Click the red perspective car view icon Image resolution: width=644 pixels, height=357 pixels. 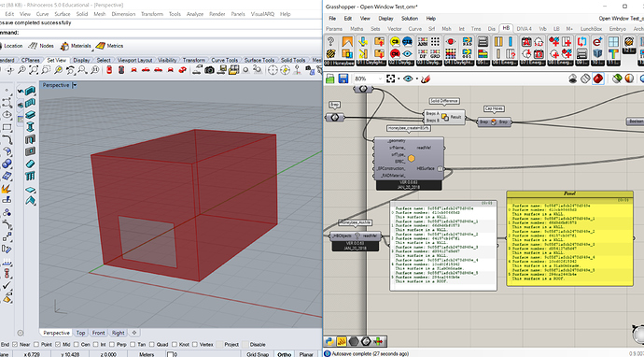[x=183, y=70]
